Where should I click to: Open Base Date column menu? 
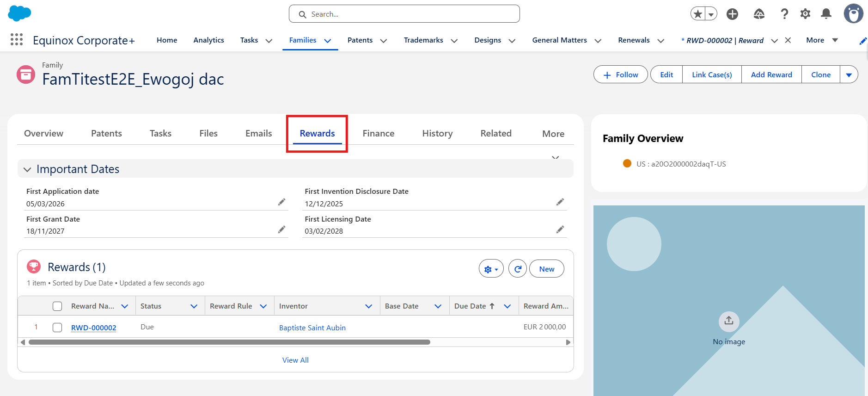(x=438, y=306)
